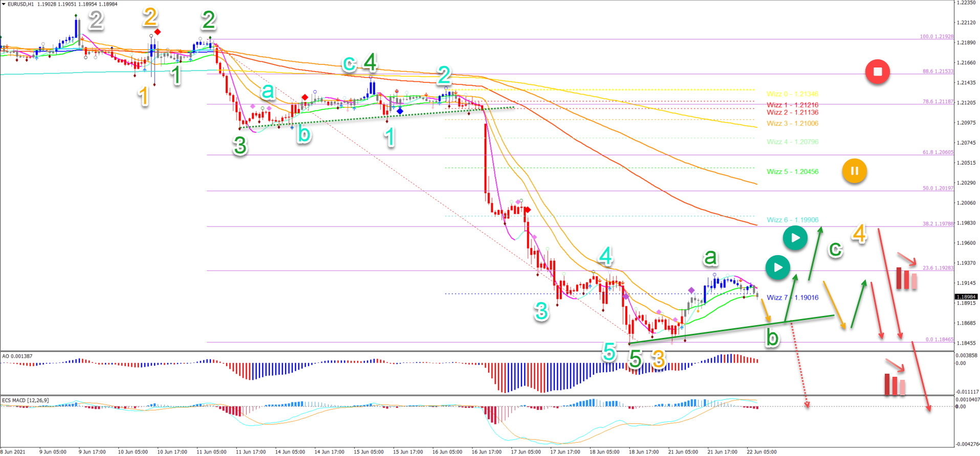Image resolution: width=980 pixels, height=456 pixels.
Task: Select the AO 0.001387 indicator label
Action: [17, 356]
